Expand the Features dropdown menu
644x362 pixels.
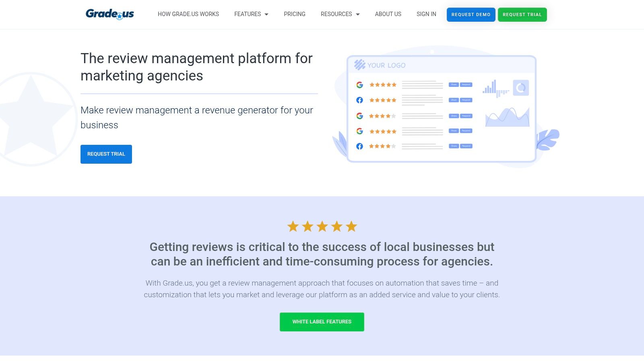251,14
